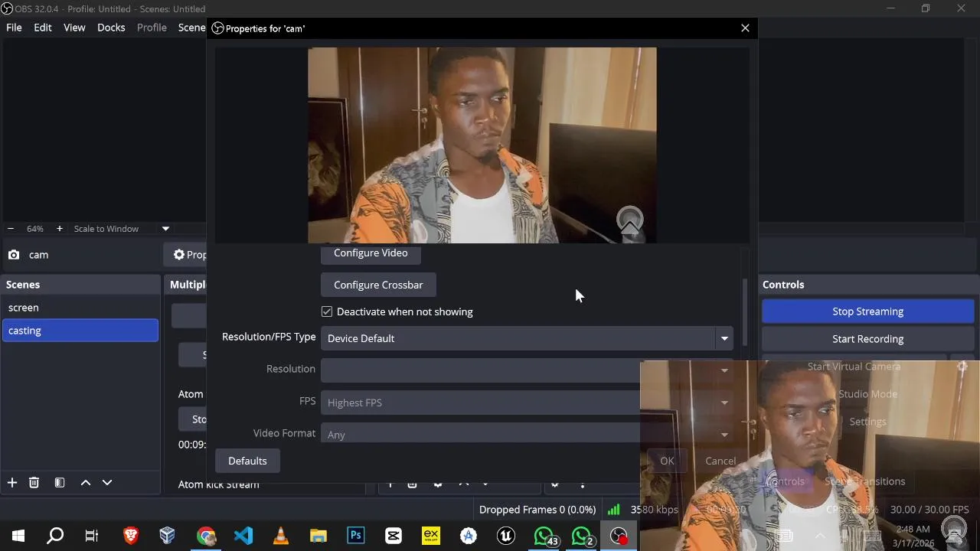980x551 pixels.
Task: Open CapCut from taskbar
Action: tap(394, 536)
